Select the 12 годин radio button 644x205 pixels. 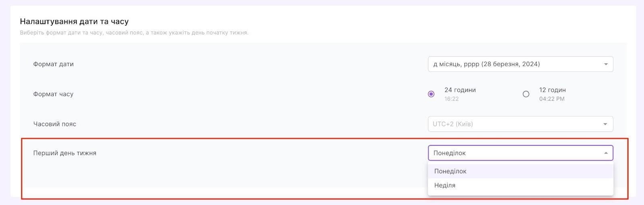526,94
